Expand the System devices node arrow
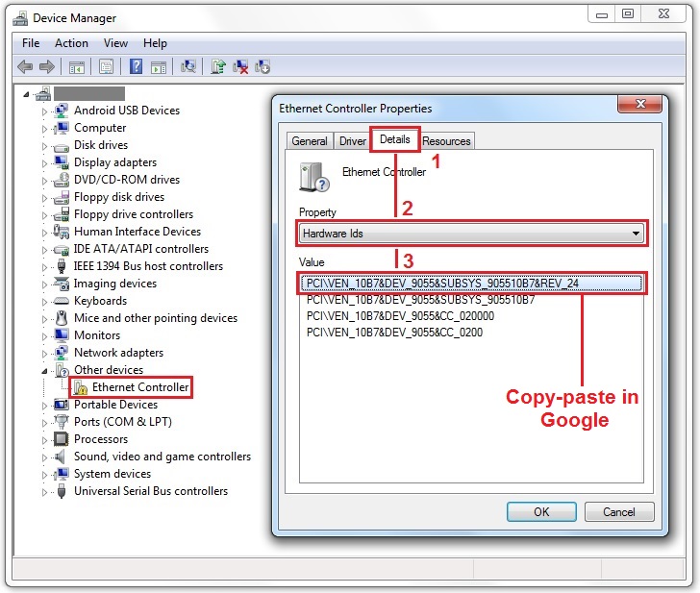 tap(44, 475)
